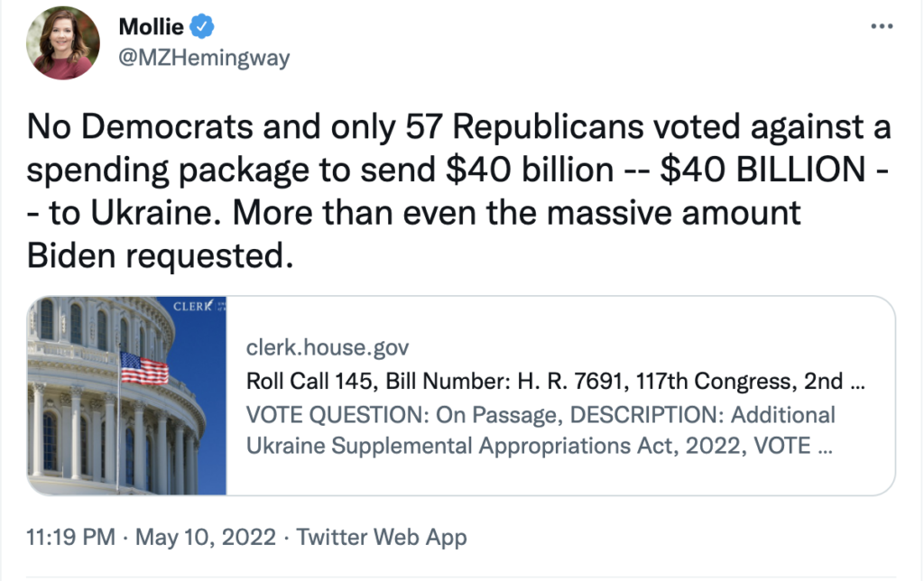Click the Roll Call 145 card title
Viewport: 924px width, 581px height.
[555, 381]
